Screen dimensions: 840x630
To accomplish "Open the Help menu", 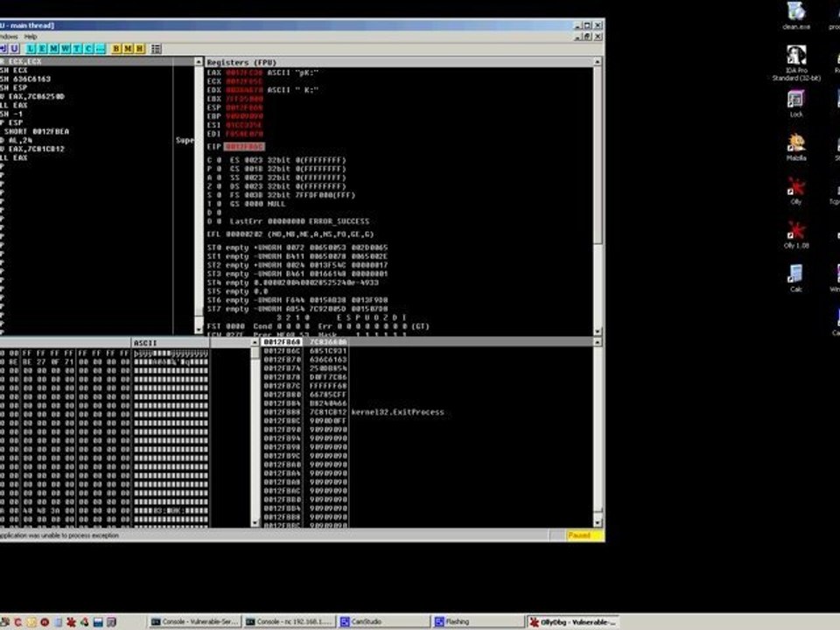I will pos(31,37).
